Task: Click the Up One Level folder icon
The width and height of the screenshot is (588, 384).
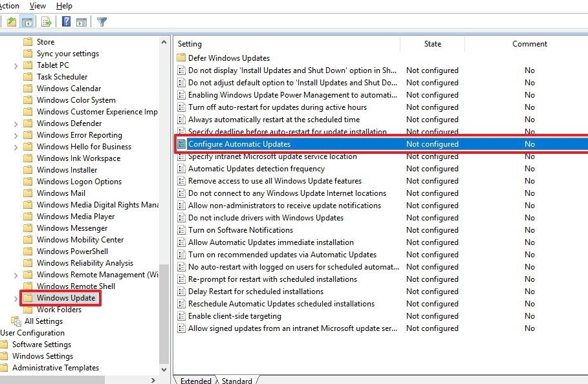Action: coord(12,21)
